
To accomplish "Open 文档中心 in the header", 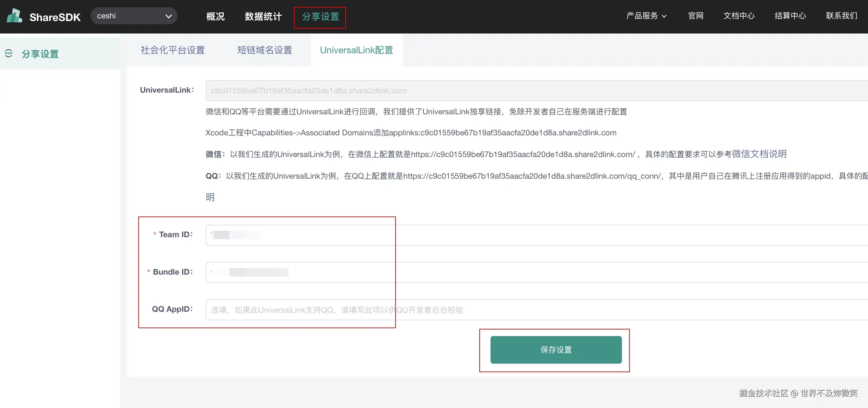I will coord(739,16).
